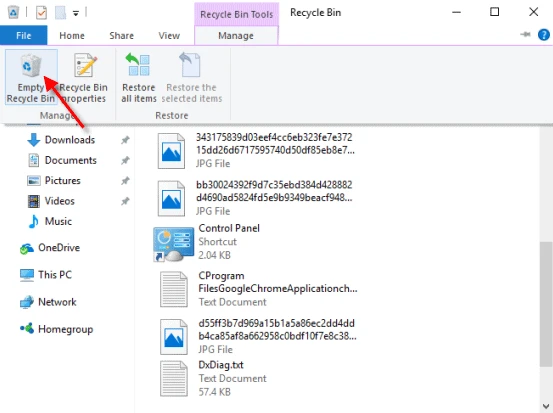553x413 pixels.
Task: Click the pin icon beside Pictures
Action: coord(125,181)
